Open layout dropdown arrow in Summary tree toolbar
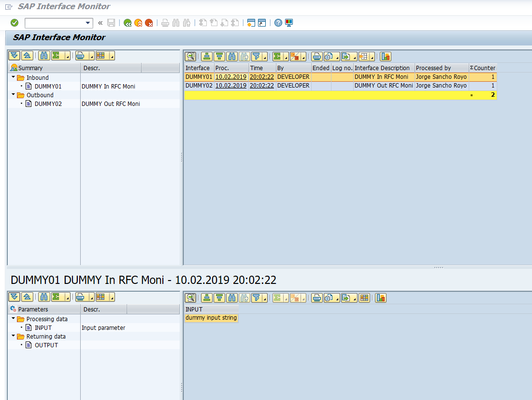 coord(112,57)
